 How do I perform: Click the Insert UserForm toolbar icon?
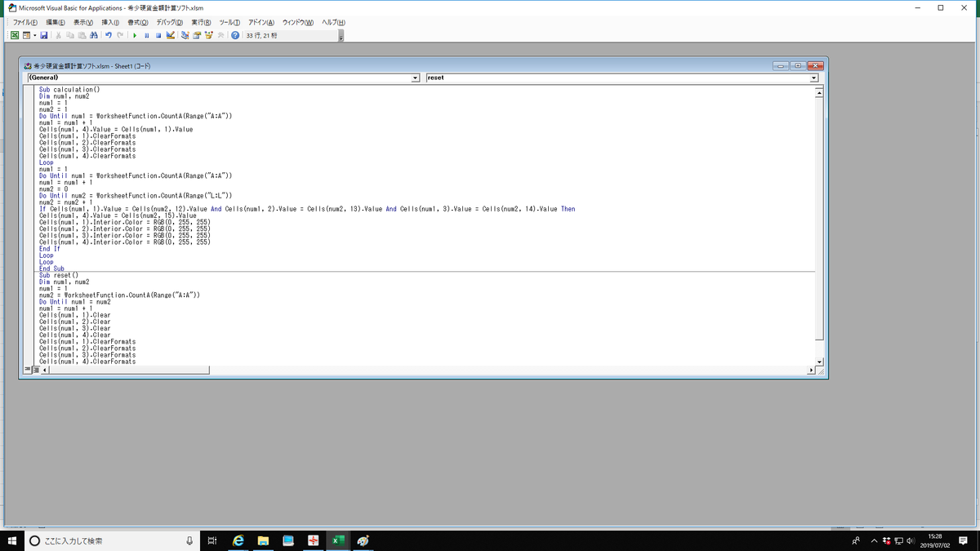click(x=25, y=35)
